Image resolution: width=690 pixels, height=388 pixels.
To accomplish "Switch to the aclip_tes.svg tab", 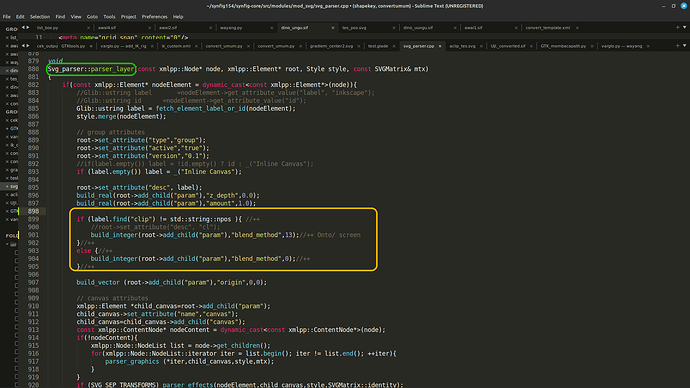I will pos(462,46).
